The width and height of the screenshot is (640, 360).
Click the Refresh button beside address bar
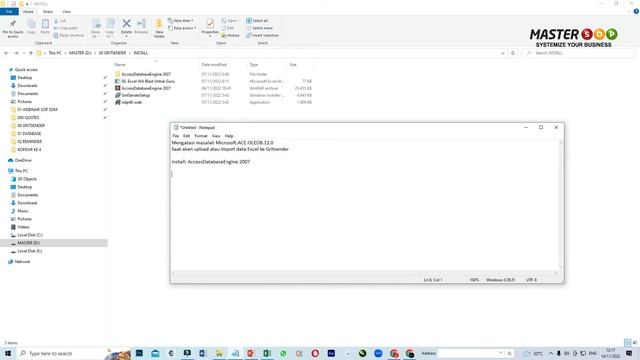[x=513, y=53]
